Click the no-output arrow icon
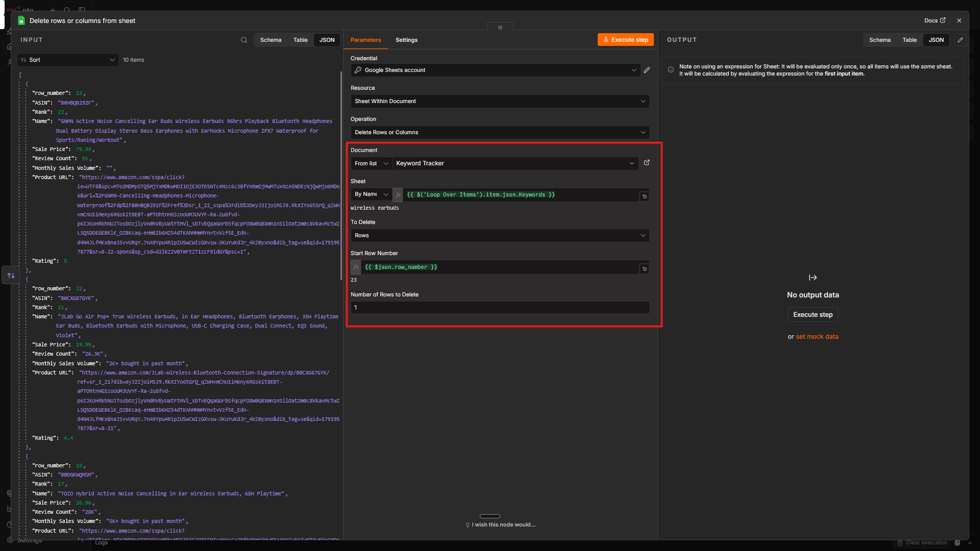This screenshot has height=551, width=980. (x=813, y=278)
